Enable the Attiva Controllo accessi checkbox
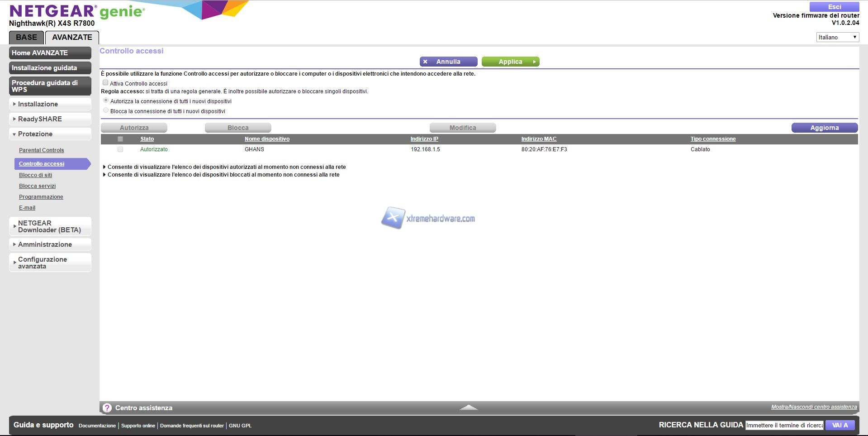Image resolution: width=868 pixels, height=436 pixels. click(x=105, y=83)
